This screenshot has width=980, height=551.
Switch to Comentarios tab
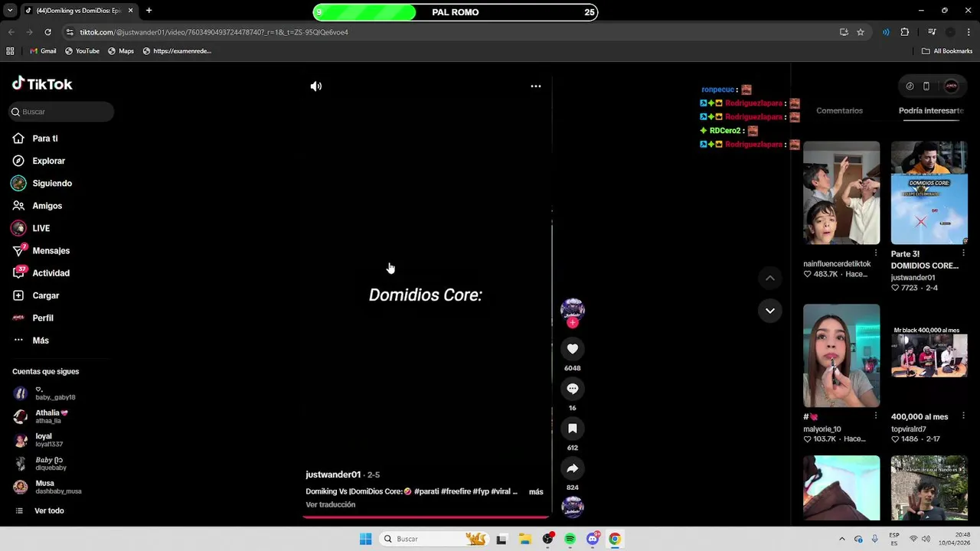[x=839, y=111]
